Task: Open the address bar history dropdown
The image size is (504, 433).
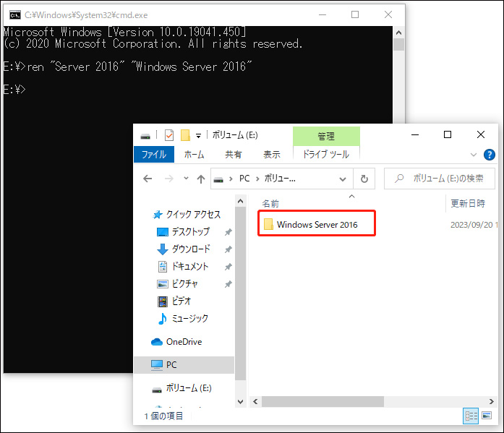Action: [343, 179]
